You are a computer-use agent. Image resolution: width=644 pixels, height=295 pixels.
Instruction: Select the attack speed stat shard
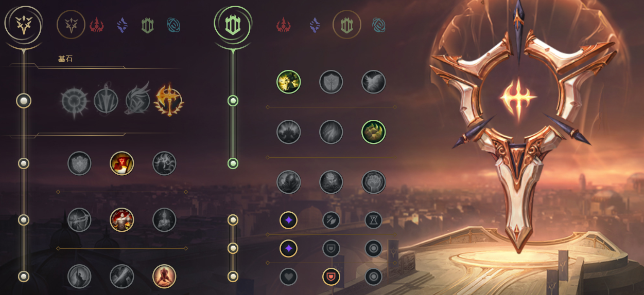[331, 220]
